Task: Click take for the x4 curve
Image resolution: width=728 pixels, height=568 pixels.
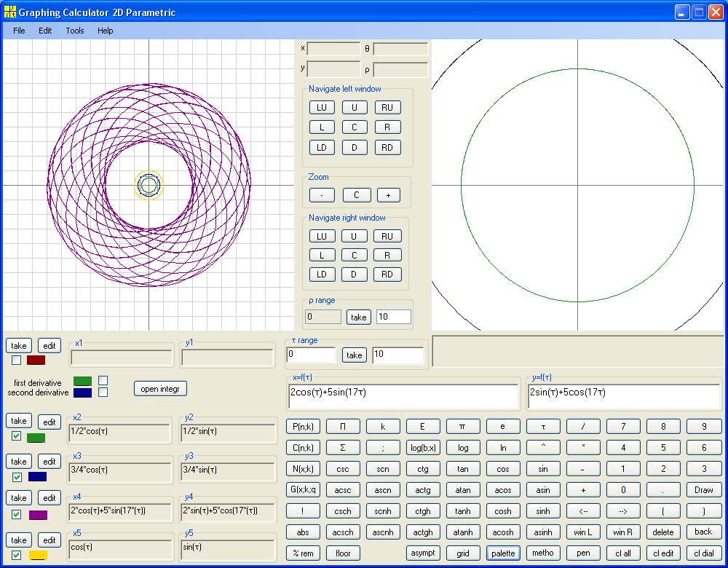Action: [x=19, y=498]
